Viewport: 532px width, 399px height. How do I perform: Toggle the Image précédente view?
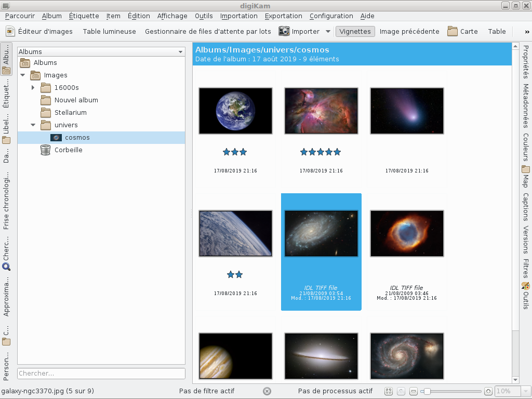(409, 31)
